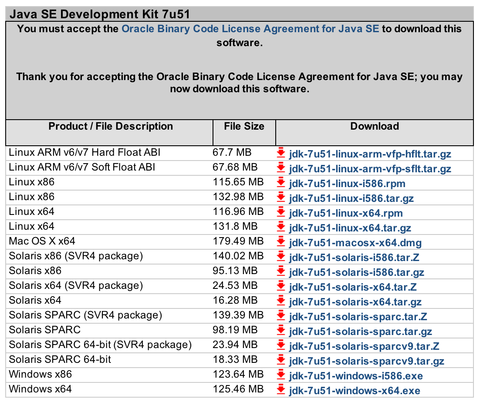Download the jdk-7u51-linux-x64.rpm link
Image resolution: width=480 pixels, height=402 pixels.
pos(346,213)
